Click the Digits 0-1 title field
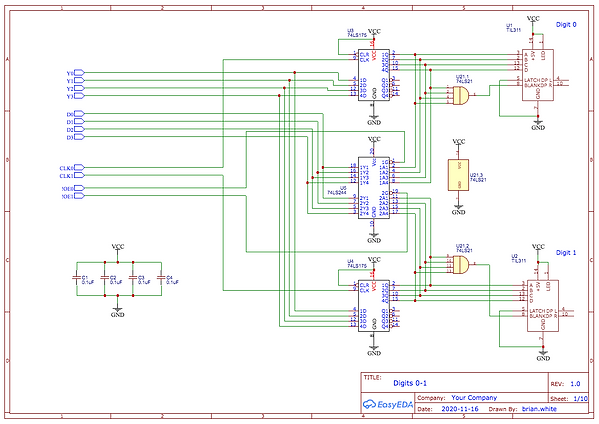 410,383
